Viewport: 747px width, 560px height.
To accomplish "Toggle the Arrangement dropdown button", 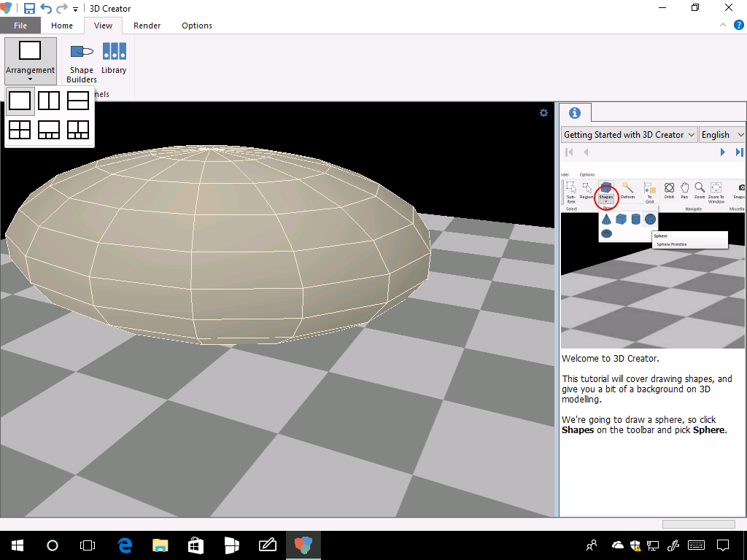I will coord(31,62).
